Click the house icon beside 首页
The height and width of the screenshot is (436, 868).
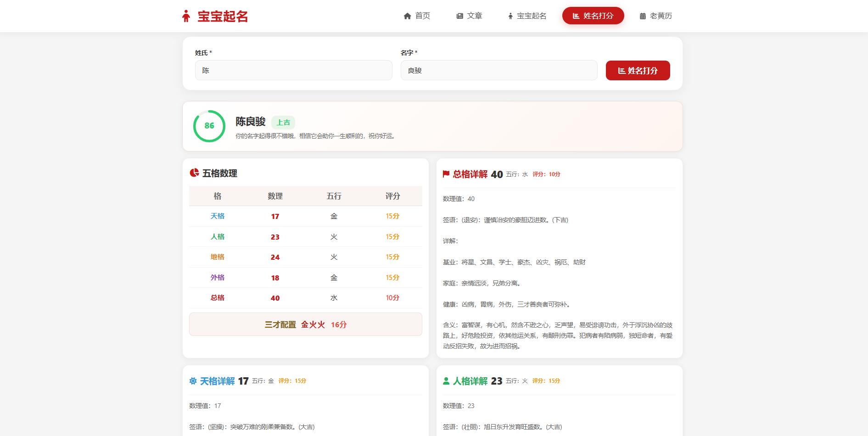(x=407, y=16)
